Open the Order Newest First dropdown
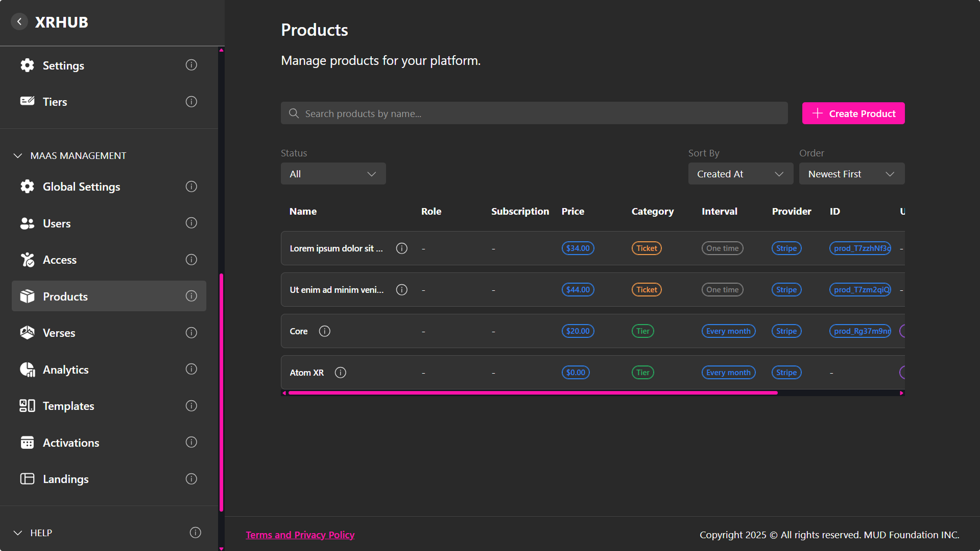This screenshot has width=980, height=551. (x=851, y=174)
